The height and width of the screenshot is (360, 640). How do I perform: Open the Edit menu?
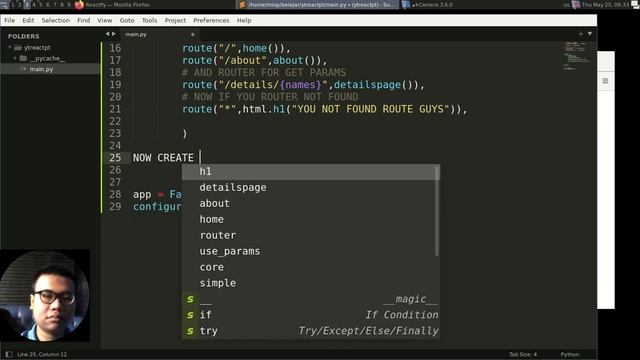pyautogui.click(x=28, y=20)
